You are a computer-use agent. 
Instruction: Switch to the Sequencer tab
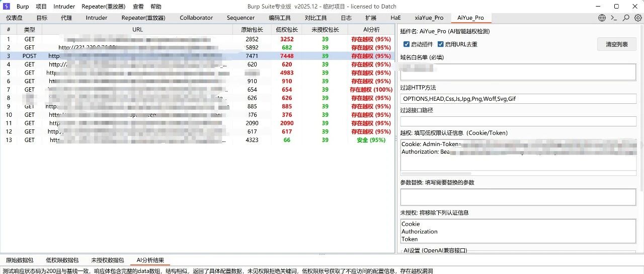coord(240,18)
